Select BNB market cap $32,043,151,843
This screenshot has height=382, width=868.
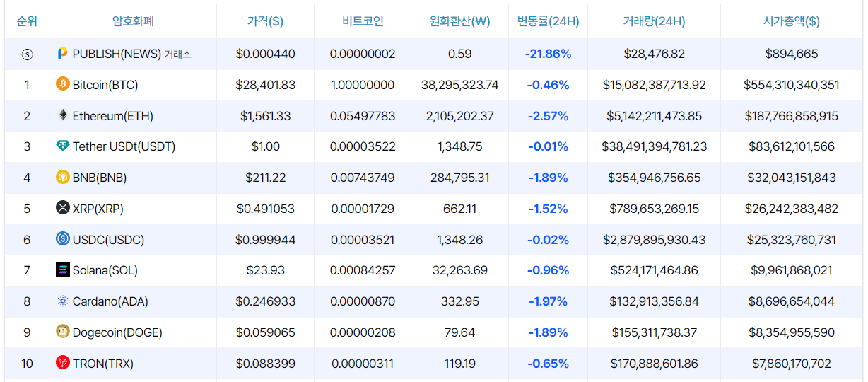click(792, 178)
